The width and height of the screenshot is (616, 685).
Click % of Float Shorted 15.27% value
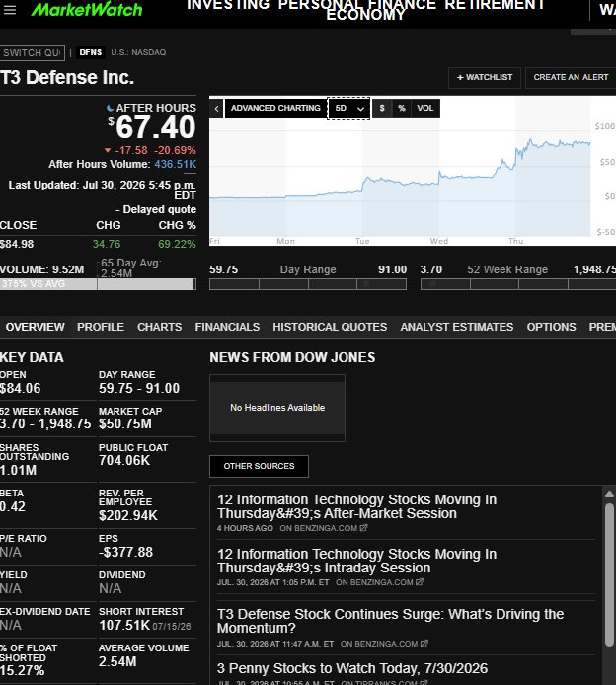pyautogui.click(x=23, y=670)
